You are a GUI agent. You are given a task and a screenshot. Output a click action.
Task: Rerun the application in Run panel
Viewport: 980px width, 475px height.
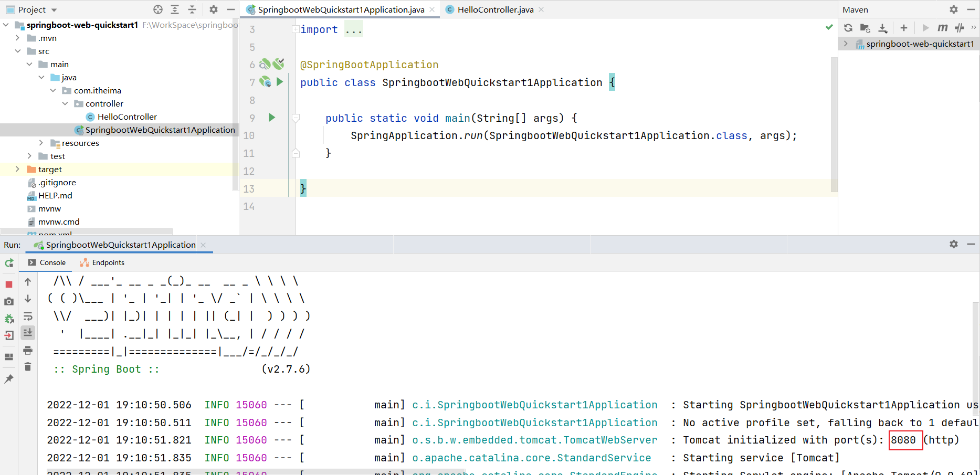9,263
